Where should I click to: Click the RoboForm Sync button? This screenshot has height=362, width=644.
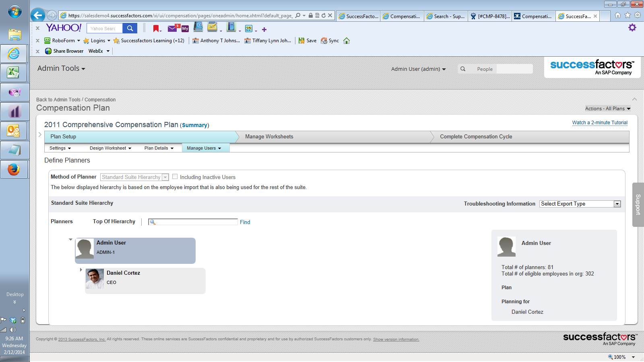330,41
